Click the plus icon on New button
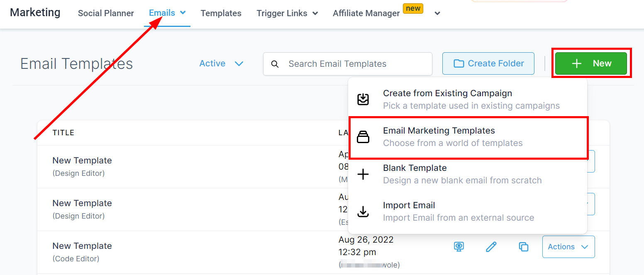The image size is (644, 275). point(576,63)
